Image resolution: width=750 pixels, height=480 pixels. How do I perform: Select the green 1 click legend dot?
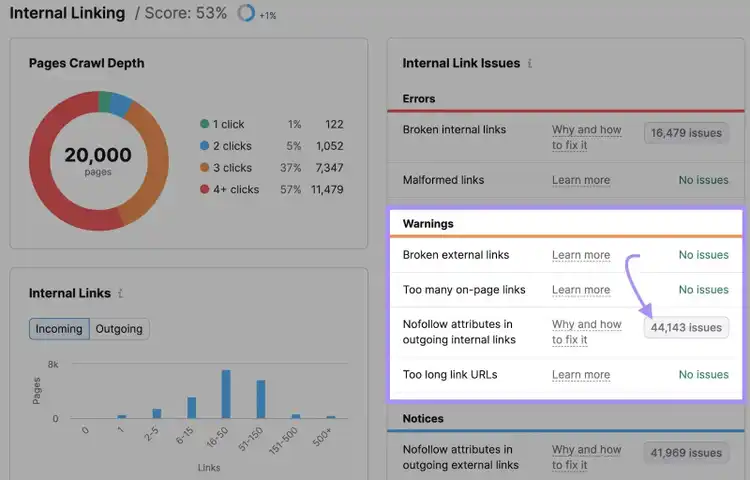click(x=204, y=124)
